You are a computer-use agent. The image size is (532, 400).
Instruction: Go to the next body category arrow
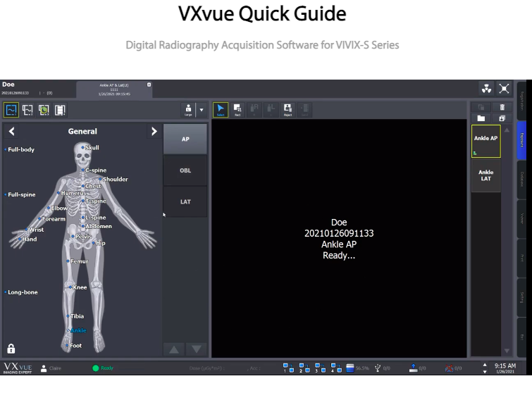[x=154, y=131]
